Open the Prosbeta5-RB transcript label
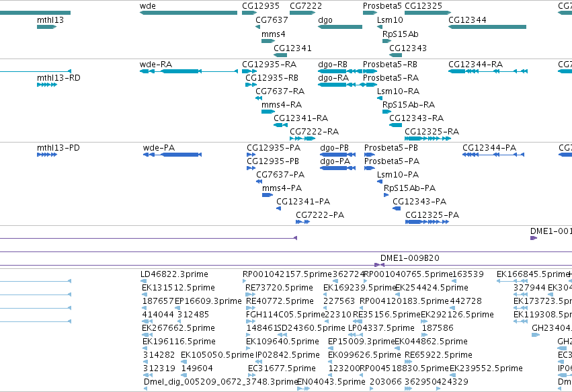The width and height of the screenshot is (572, 392). click(390, 65)
